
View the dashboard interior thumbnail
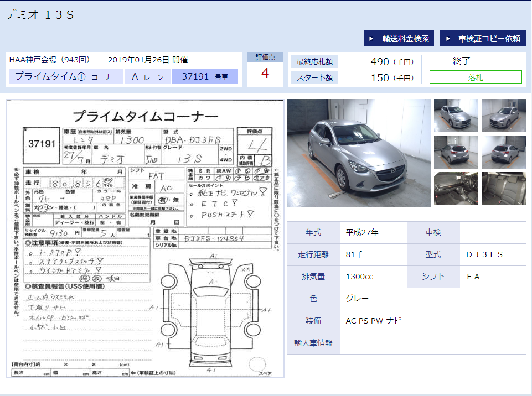pos(456,189)
